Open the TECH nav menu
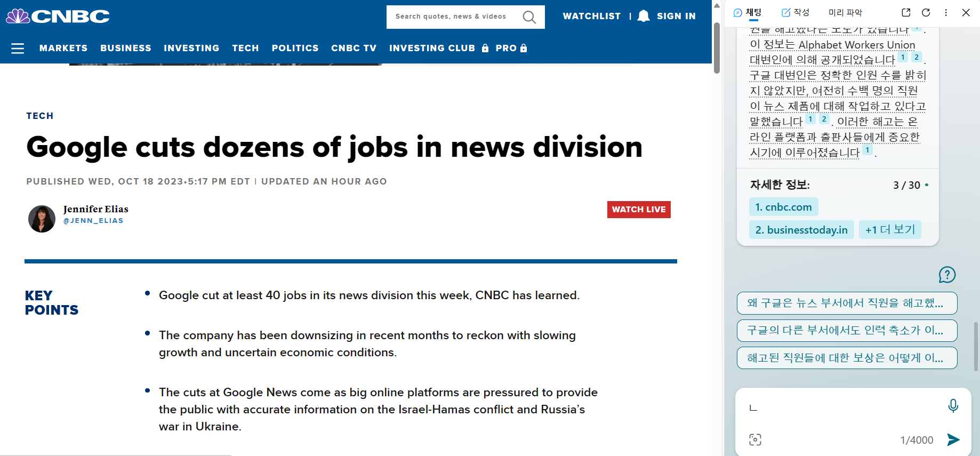The width and height of the screenshot is (980, 456). click(245, 48)
